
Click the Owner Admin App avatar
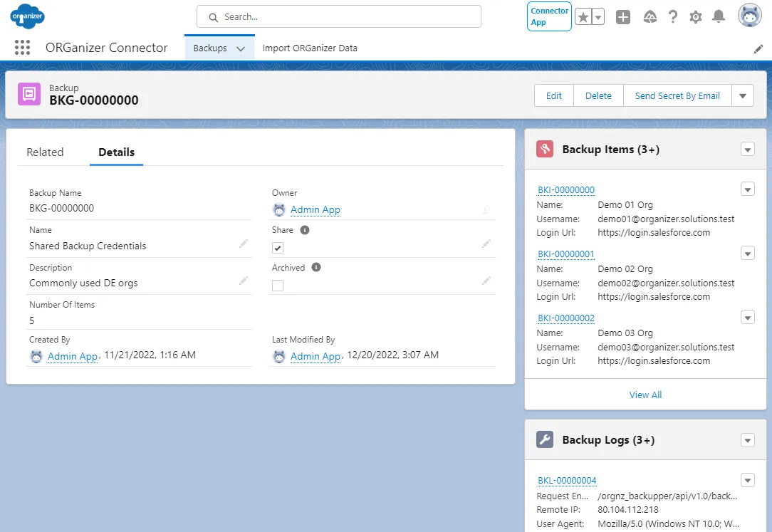pos(279,209)
